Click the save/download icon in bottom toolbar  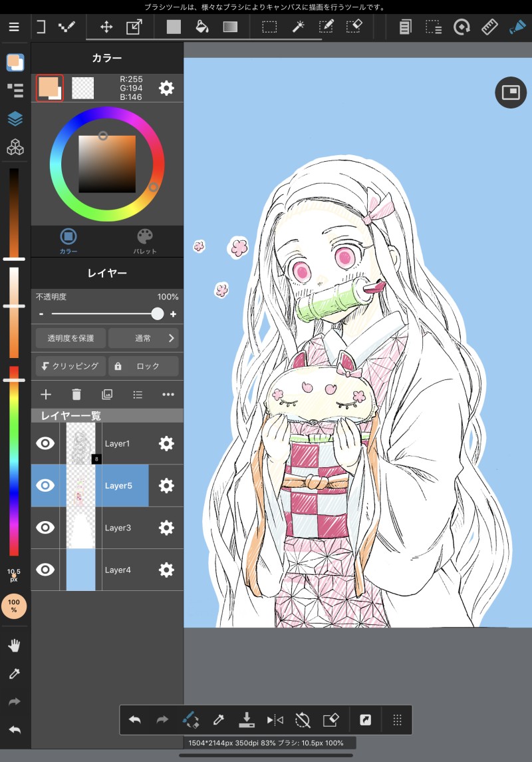tap(247, 719)
